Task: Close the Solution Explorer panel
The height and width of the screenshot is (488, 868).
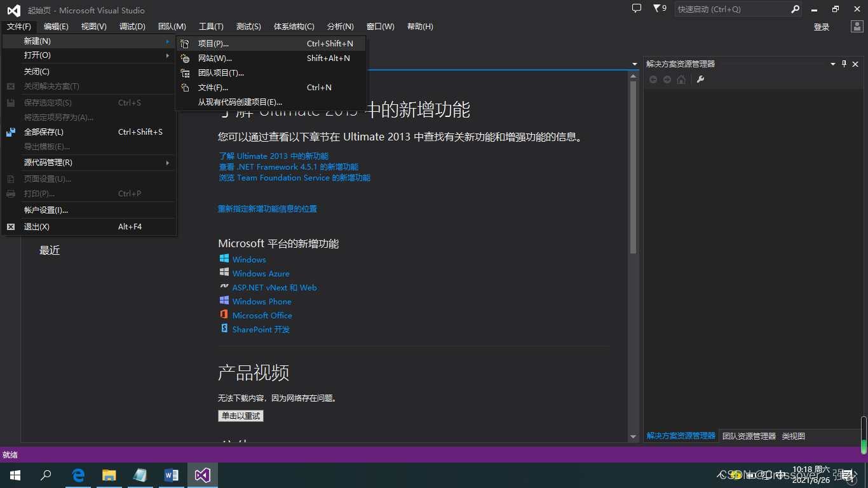Action: tap(855, 64)
